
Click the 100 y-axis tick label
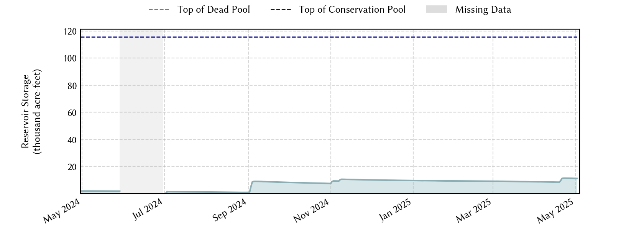click(x=70, y=58)
